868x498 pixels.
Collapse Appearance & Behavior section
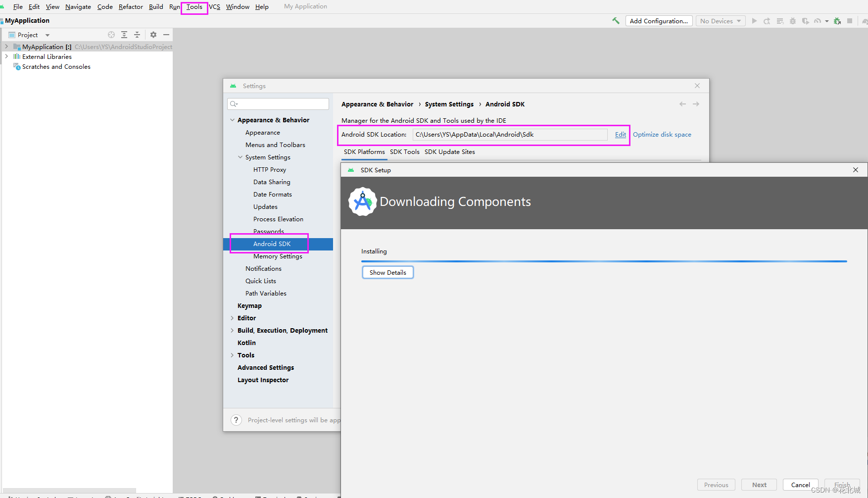tap(232, 120)
